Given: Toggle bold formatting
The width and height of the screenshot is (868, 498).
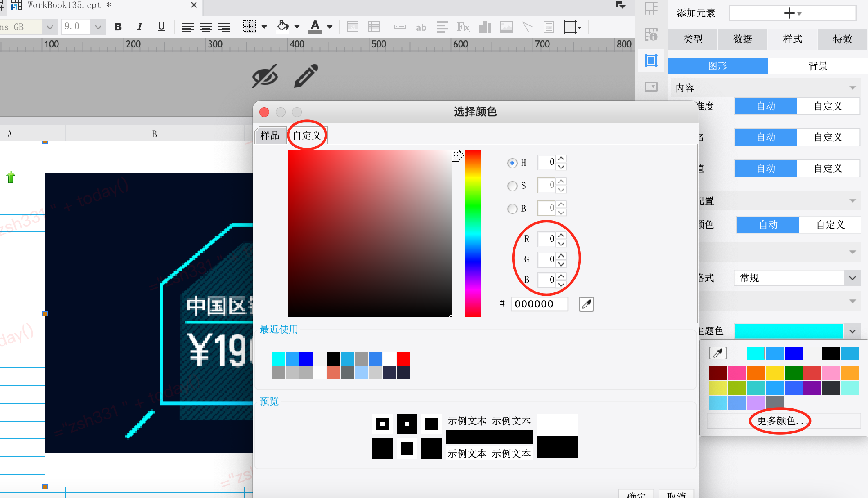Looking at the screenshot, I should [x=118, y=27].
